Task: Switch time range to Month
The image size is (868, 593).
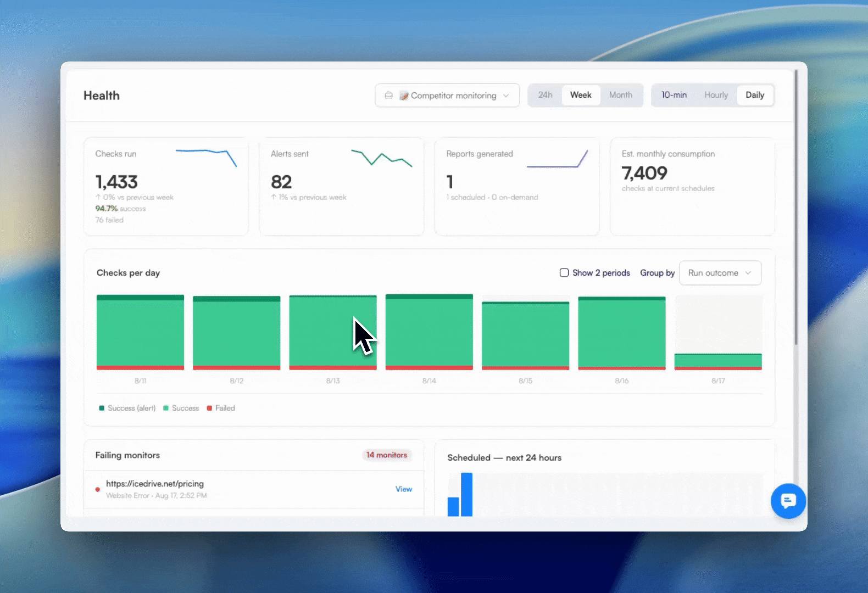Action: (x=621, y=95)
